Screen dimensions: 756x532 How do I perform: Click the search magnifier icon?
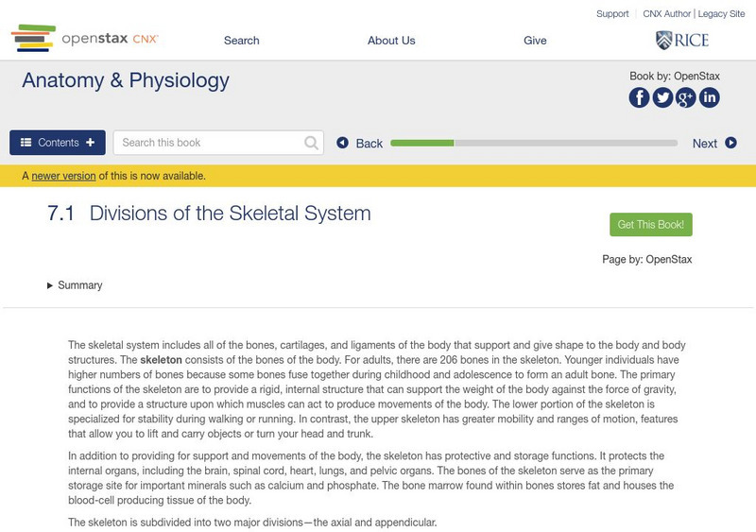click(312, 143)
